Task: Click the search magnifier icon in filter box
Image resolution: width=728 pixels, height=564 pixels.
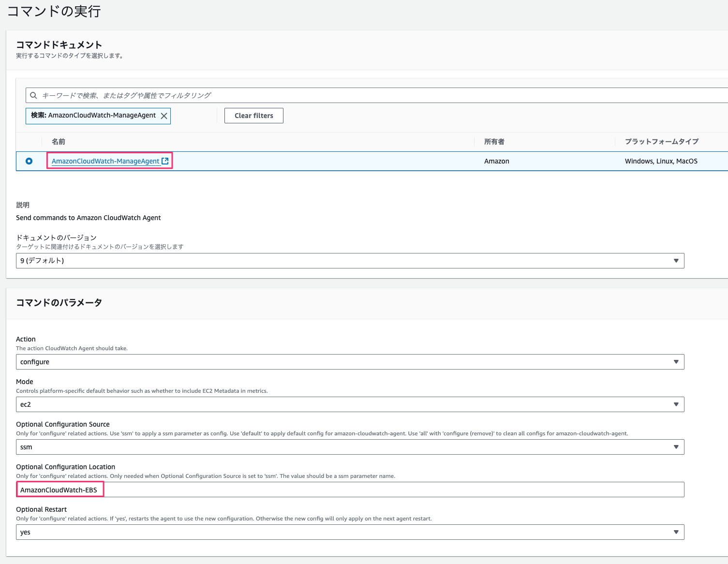Action: [x=33, y=95]
